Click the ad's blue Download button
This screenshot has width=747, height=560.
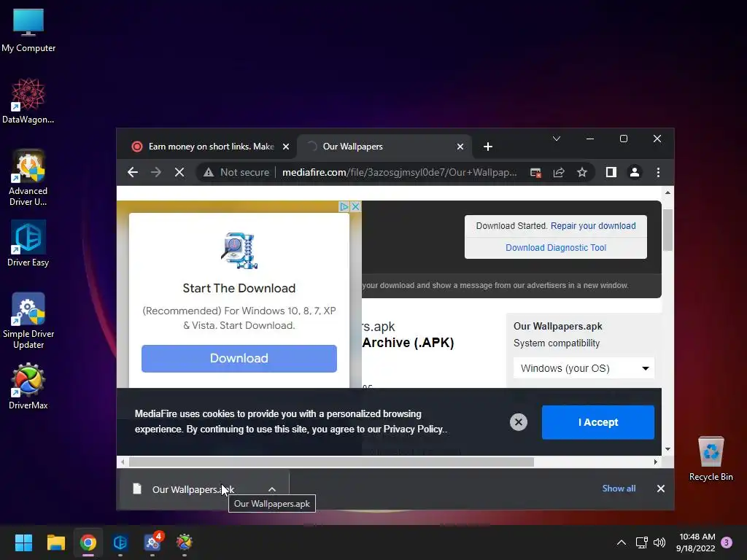pos(239,359)
